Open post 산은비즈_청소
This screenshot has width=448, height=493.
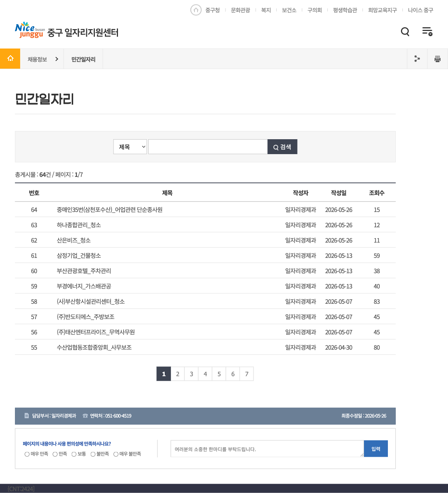(x=74, y=240)
